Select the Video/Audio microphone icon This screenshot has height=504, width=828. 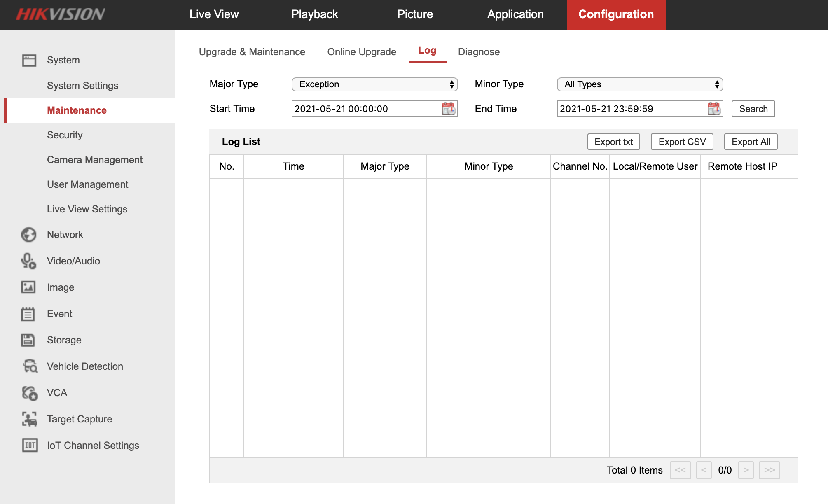point(29,261)
